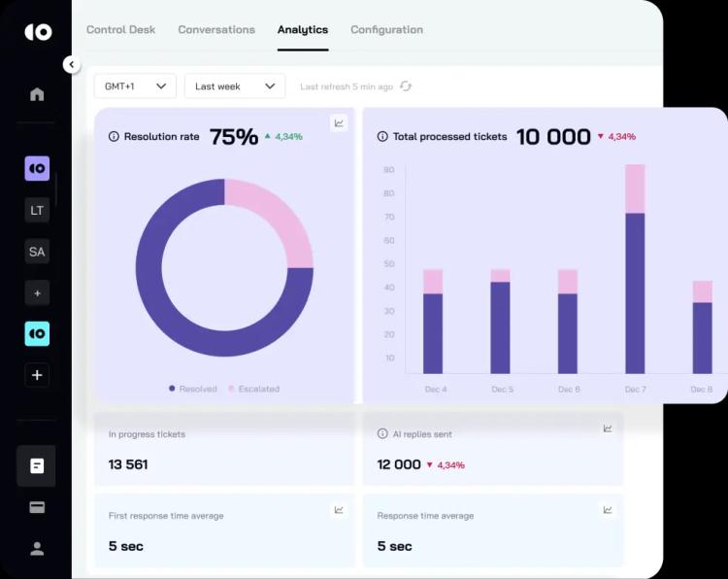
Task: Select the cyan workspace logo icon
Action: pos(37,333)
